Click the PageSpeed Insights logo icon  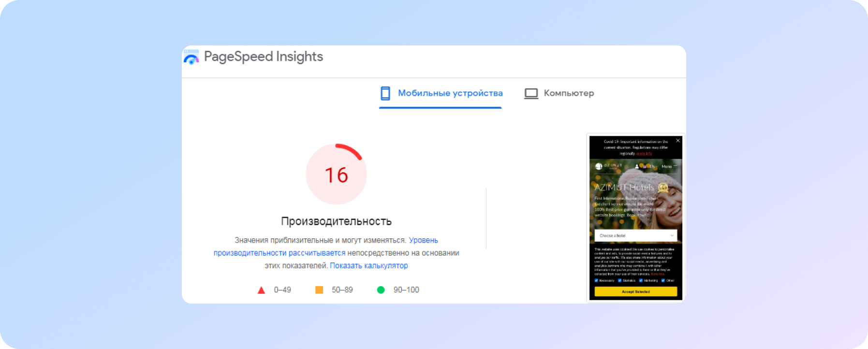[x=191, y=57]
